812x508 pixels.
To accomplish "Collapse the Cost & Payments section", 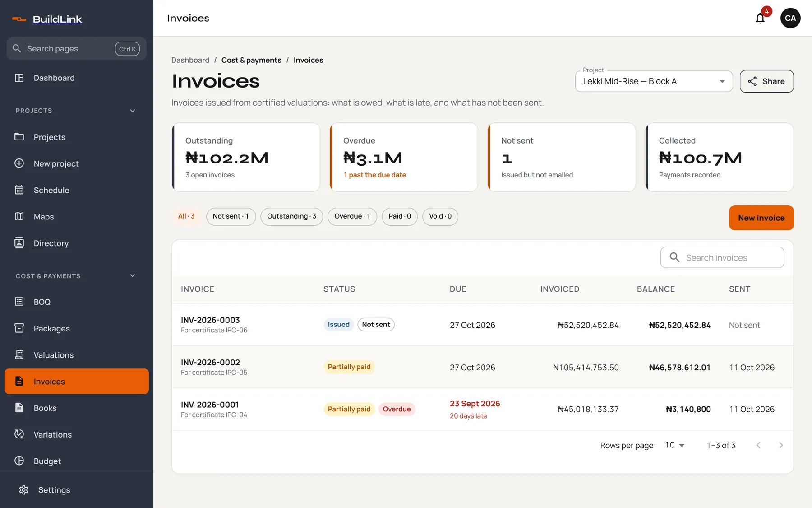I will pos(133,276).
